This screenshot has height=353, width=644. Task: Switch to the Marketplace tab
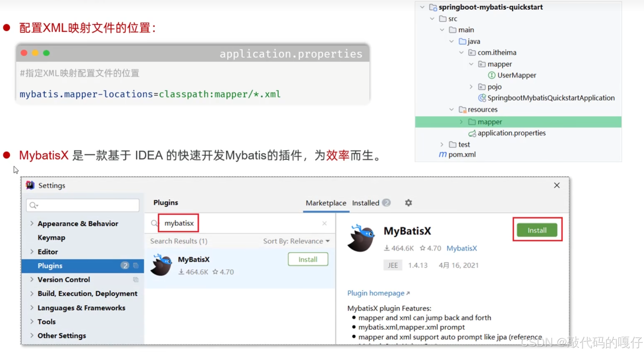click(x=326, y=203)
